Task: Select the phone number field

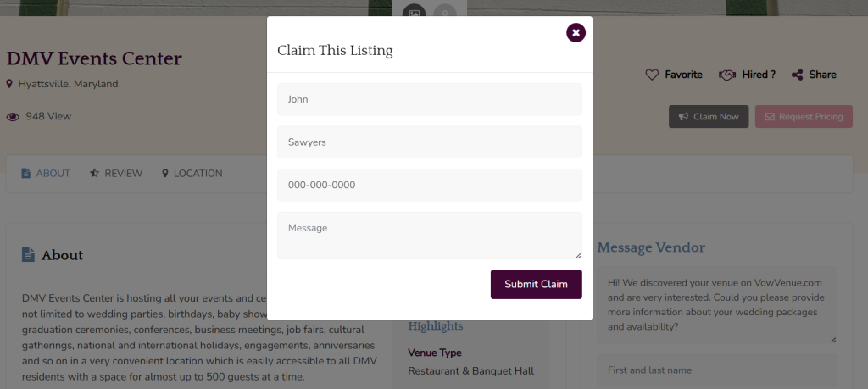Action: tap(429, 185)
